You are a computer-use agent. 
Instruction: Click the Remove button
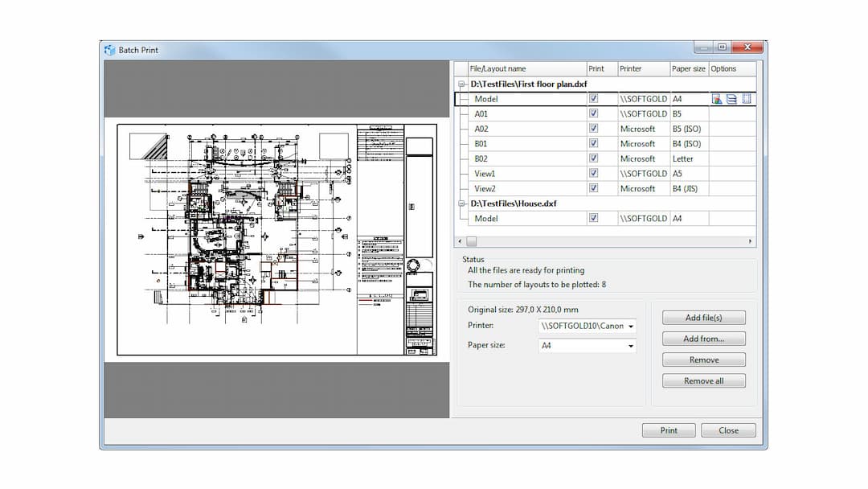click(x=703, y=360)
